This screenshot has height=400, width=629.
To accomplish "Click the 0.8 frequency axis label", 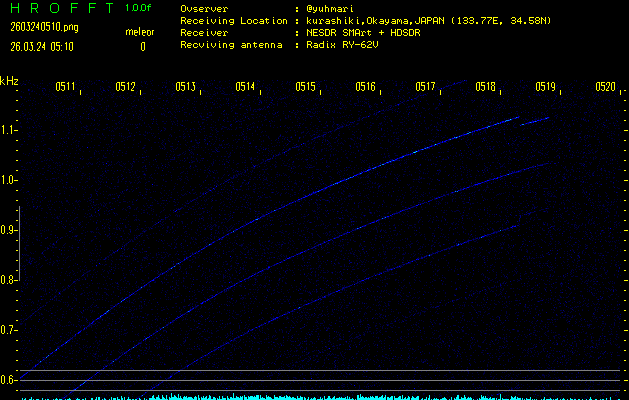I will pos(10,280).
